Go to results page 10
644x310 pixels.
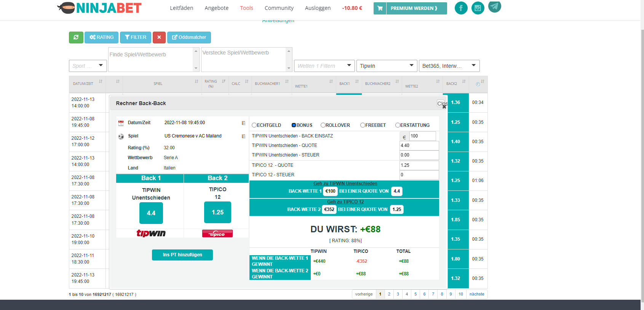tap(461, 294)
